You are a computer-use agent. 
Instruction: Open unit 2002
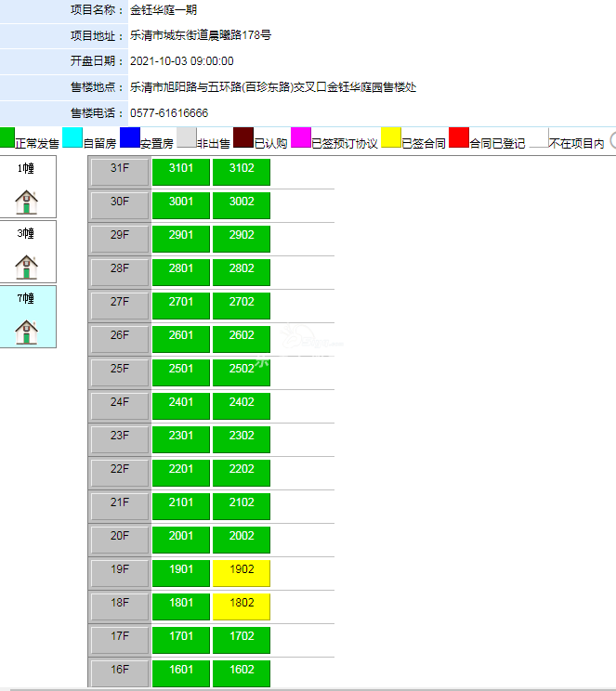coord(242,541)
